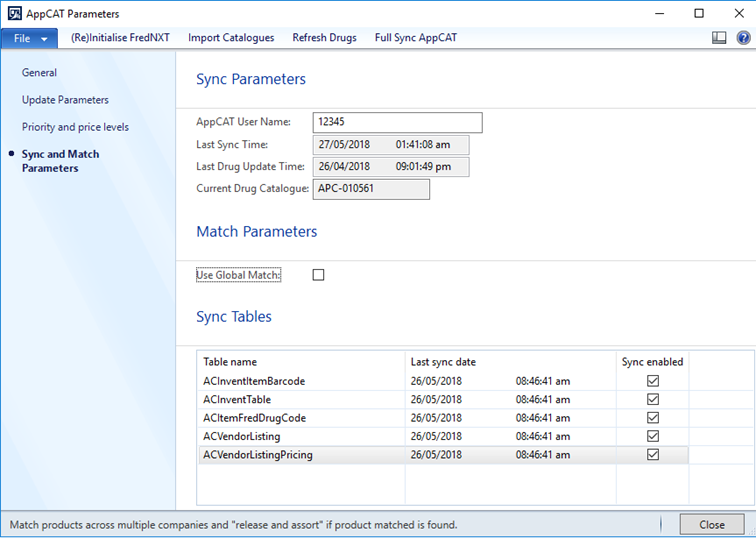Select Import Catalogues from menu bar
Screen dimensions: 756x539
231,38
